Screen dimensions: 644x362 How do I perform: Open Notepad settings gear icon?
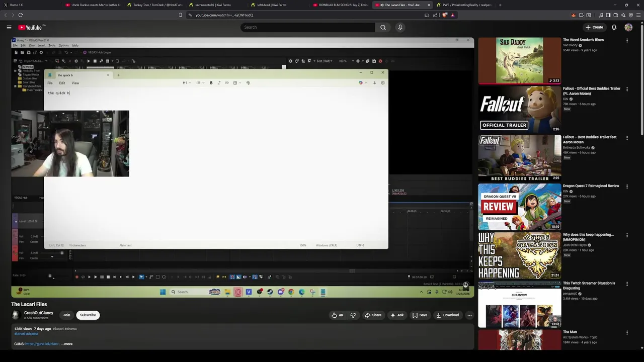(x=382, y=83)
